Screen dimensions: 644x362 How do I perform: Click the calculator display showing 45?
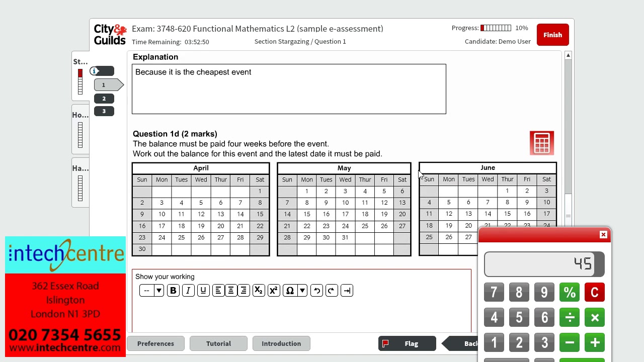(544, 264)
